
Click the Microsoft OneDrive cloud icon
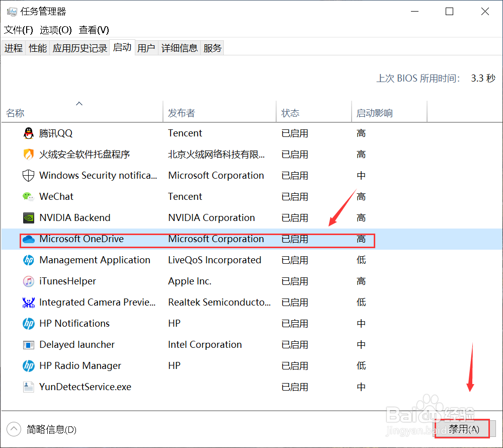coord(29,239)
